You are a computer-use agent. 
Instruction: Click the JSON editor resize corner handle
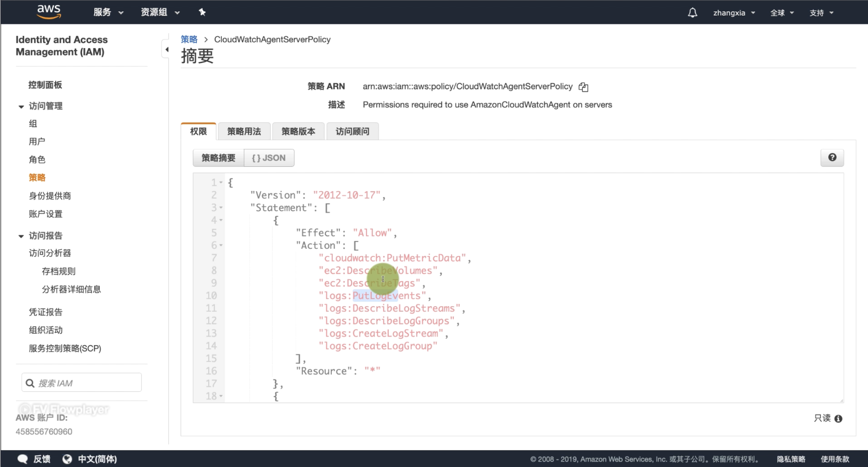coord(841,400)
